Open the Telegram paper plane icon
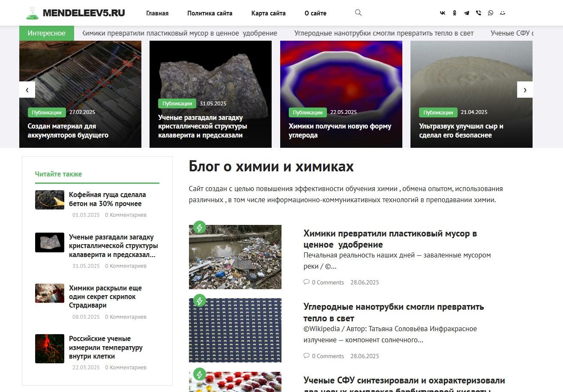This screenshot has height=392, width=563. 467,13
